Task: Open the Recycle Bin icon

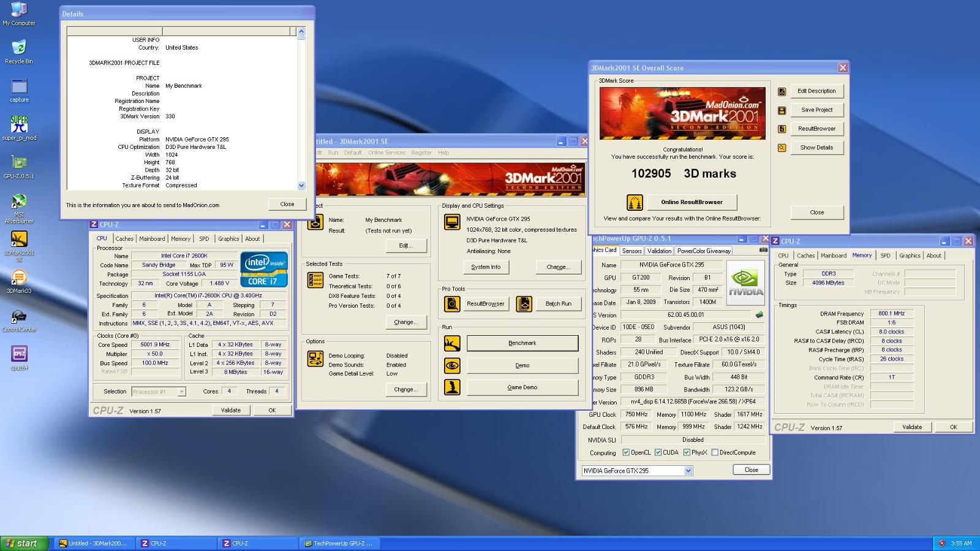Action: coord(19,51)
